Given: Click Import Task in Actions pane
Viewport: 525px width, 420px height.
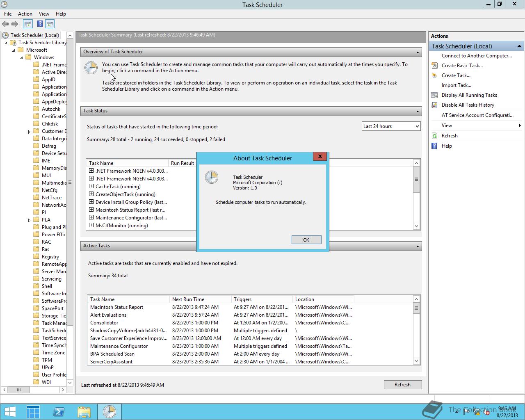Looking at the screenshot, I should [x=456, y=85].
